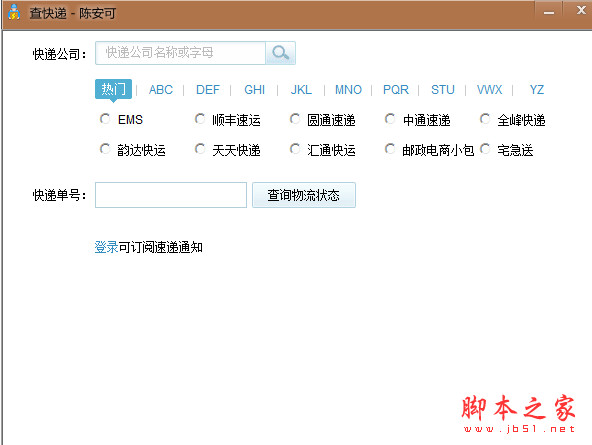Choose 韵达快运 radio button
Viewport: 592px width, 445px height.
(x=105, y=149)
